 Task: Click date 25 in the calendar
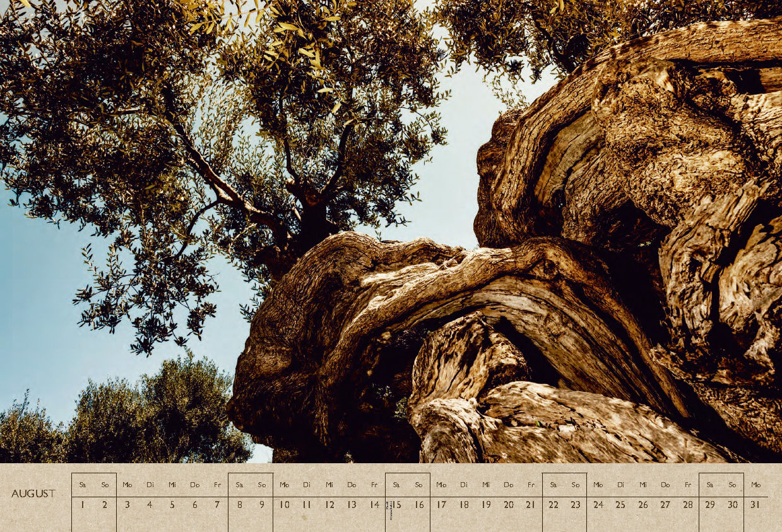coord(620,505)
